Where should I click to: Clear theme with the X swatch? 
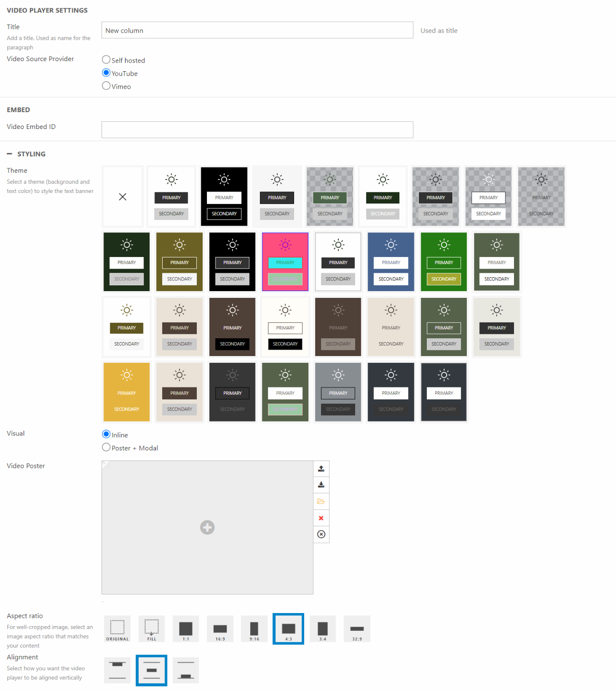(123, 197)
